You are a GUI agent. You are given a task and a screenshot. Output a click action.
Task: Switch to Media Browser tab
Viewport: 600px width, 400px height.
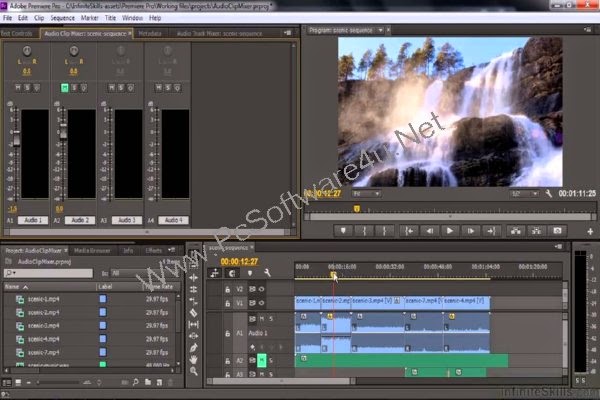(x=92, y=251)
